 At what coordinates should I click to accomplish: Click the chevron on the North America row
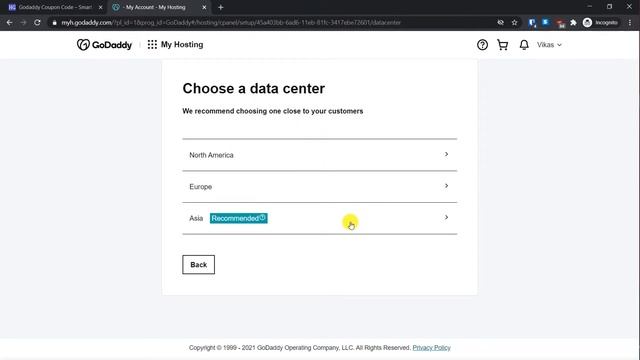pos(446,154)
